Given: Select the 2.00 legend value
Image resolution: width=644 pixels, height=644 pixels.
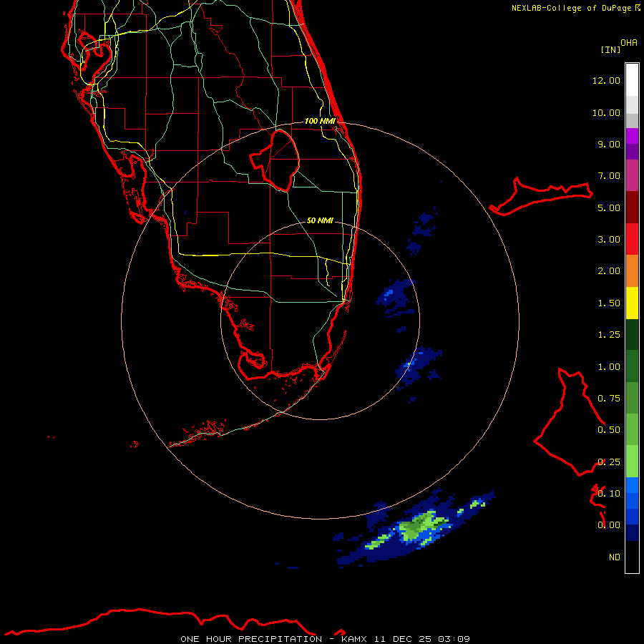Looking at the screenshot, I should (609, 271).
